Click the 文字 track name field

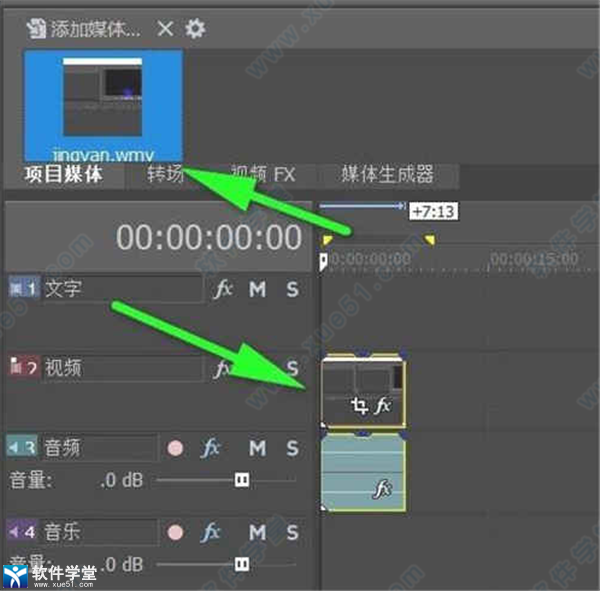click(x=120, y=289)
